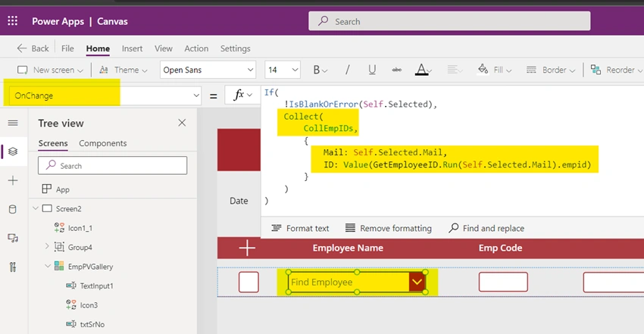Image resolution: width=644 pixels, height=334 pixels.
Task: Close the Tree view panel
Action: tap(182, 123)
